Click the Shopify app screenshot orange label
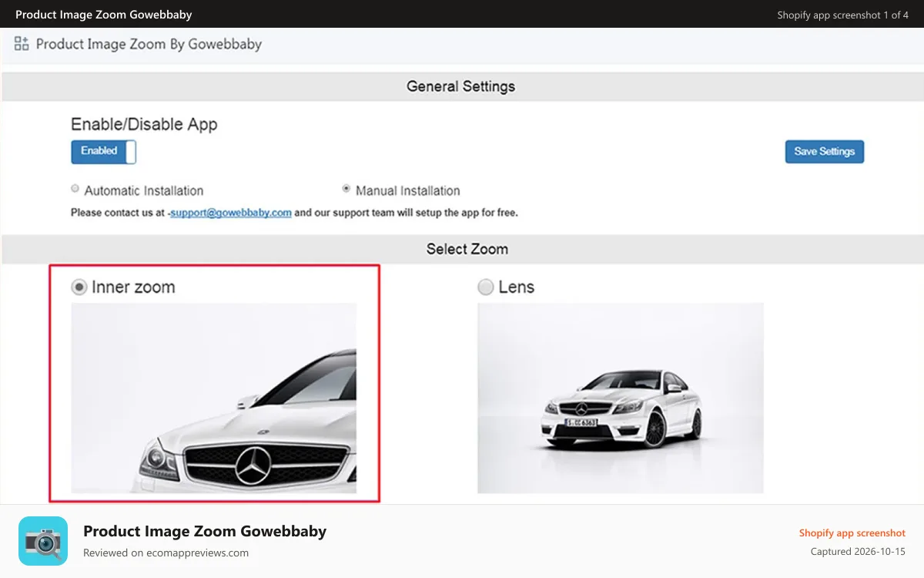This screenshot has width=924, height=578. (852, 533)
